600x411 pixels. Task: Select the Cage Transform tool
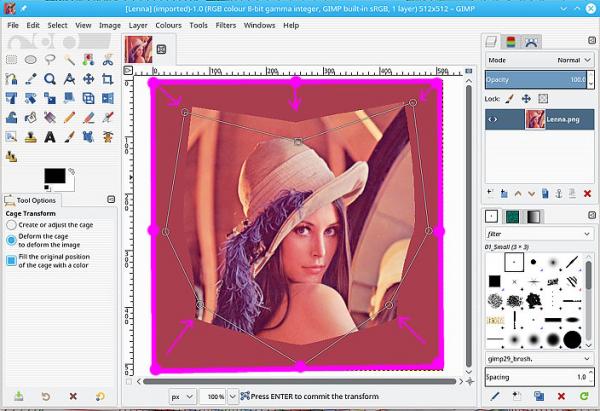[88, 137]
